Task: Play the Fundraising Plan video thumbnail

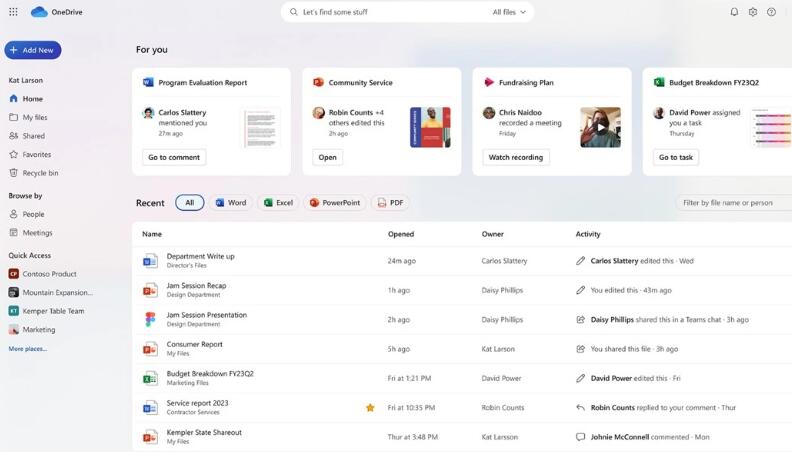Action: click(600, 127)
